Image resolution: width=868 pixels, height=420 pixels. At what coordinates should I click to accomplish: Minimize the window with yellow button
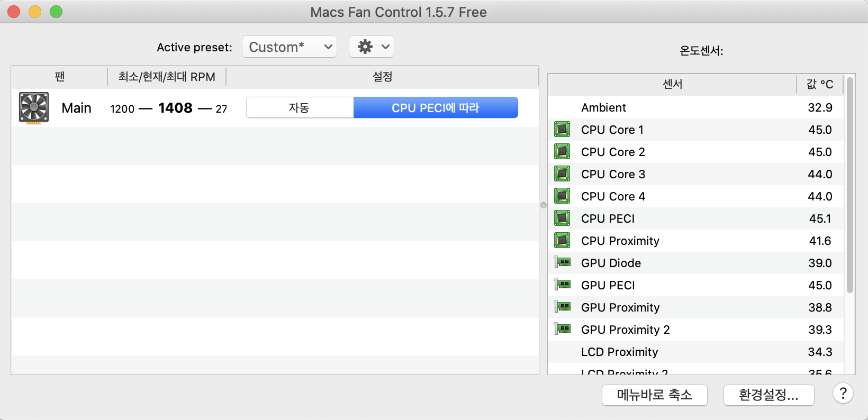(x=35, y=12)
